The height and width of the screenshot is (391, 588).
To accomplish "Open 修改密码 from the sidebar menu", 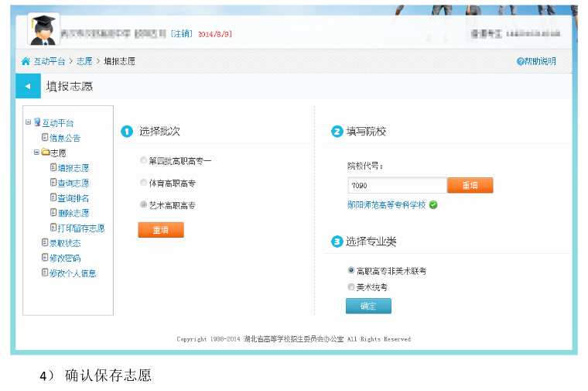I will pyautogui.click(x=65, y=258).
